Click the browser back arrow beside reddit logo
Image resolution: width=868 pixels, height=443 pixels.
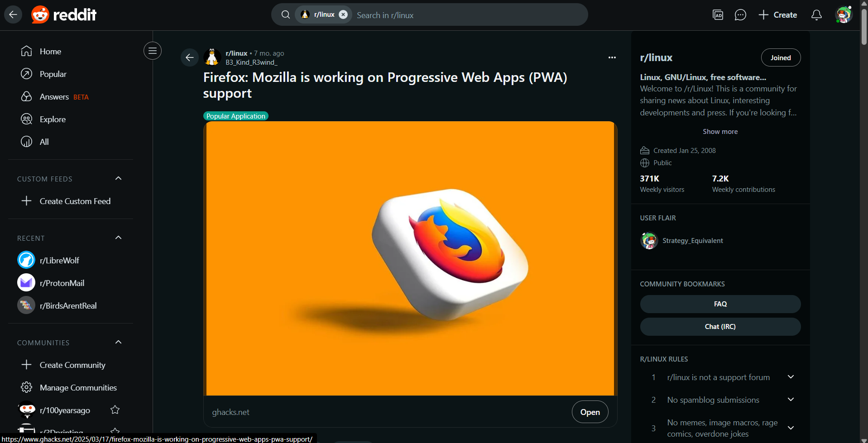pyautogui.click(x=13, y=15)
